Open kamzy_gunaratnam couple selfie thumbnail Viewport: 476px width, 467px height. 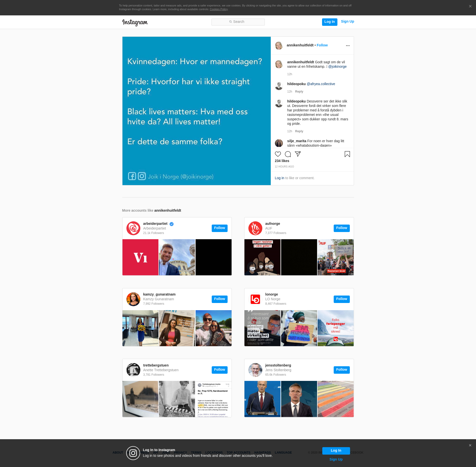coord(213,328)
